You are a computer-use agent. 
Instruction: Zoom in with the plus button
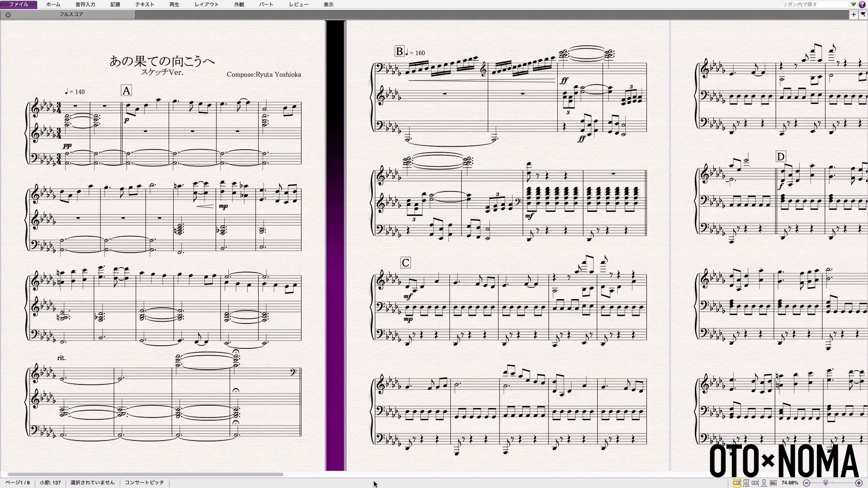(859, 483)
